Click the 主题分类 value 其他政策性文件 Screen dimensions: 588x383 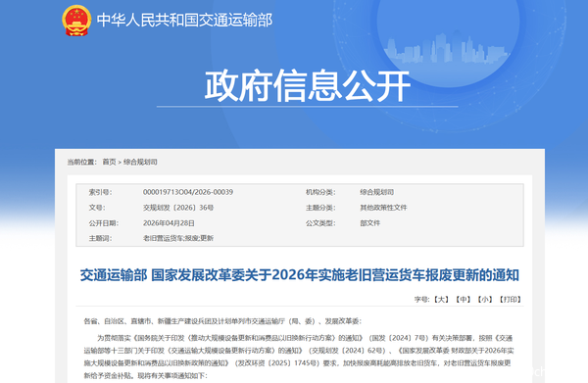(x=383, y=208)
